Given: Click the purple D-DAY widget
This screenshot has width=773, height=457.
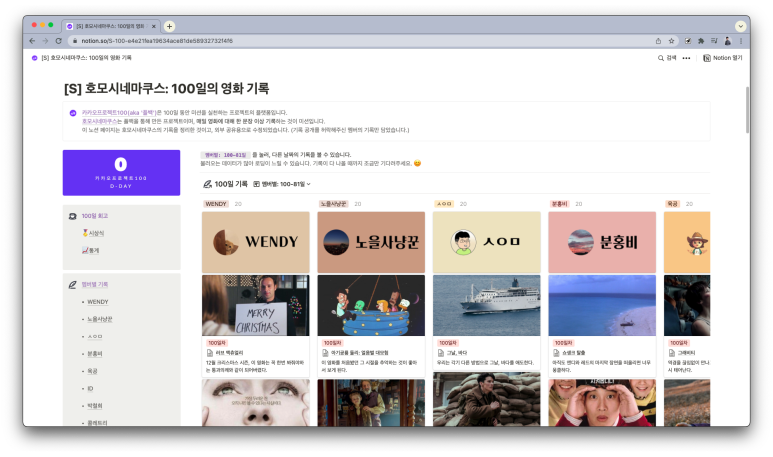Looking at the screenshot, I should (121, 173).
